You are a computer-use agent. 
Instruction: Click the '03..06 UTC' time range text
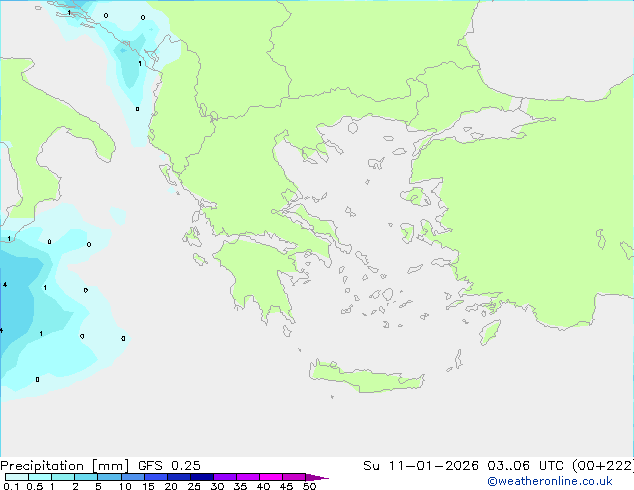click(x=525, y=466)
